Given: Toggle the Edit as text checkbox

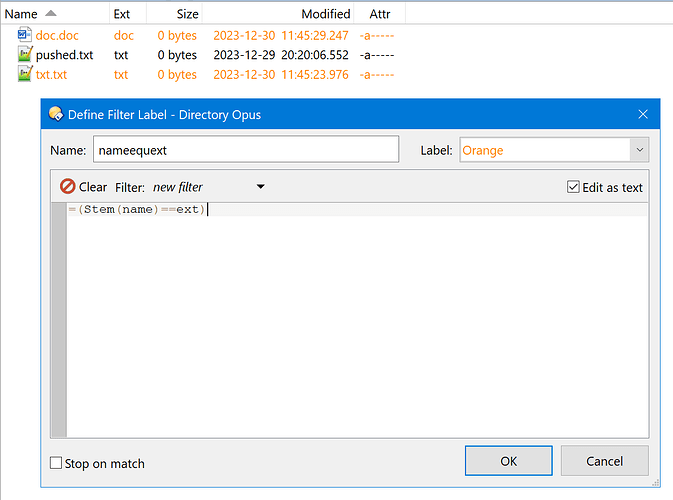Looking at the screenshot, I should pyautogui.click(x=573, y=187).
